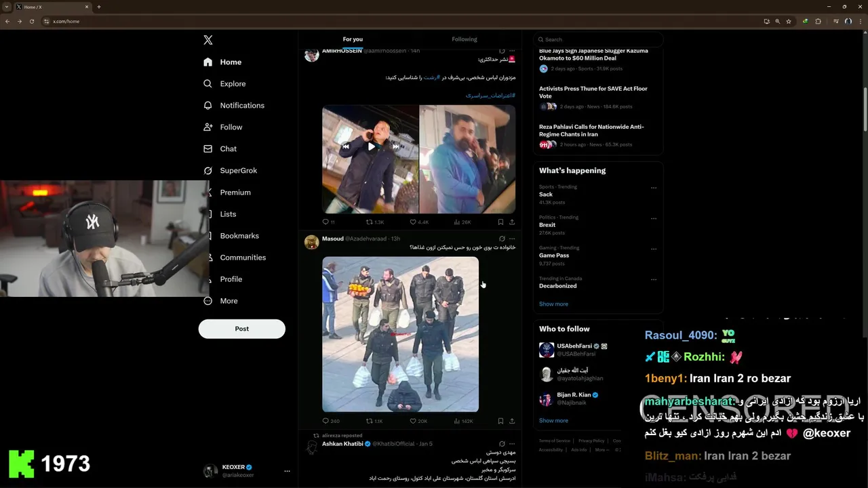Open more options on Ashkan Khatibi's post
This screenshot has width=868, height=488.
[512, 443]
